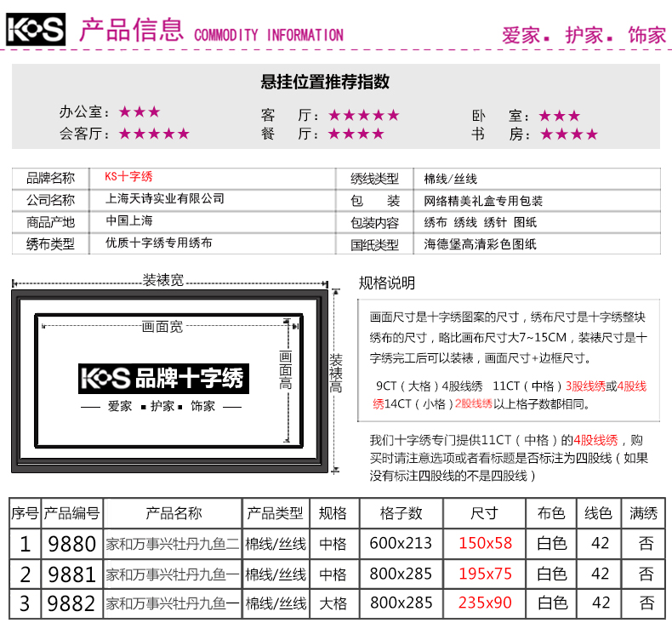This screenshot has width=672, height=623.
Task: Click the 餐厅 four-star rating
Action: pyautogui.click(x=356, y=134)
